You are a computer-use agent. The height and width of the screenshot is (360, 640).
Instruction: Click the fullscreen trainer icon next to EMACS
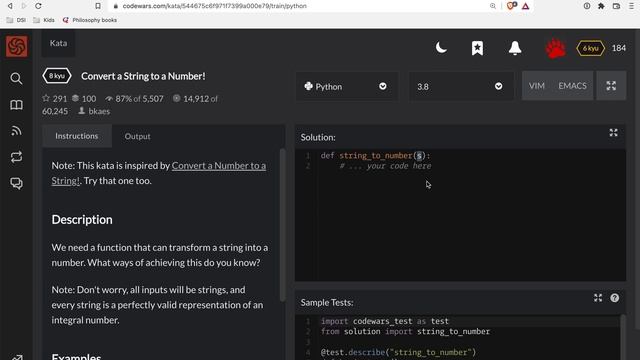[x=611, y=86]
